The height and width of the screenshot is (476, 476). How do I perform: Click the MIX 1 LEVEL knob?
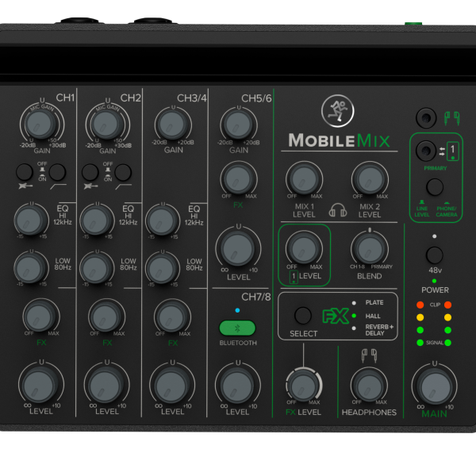coord(304,179)
